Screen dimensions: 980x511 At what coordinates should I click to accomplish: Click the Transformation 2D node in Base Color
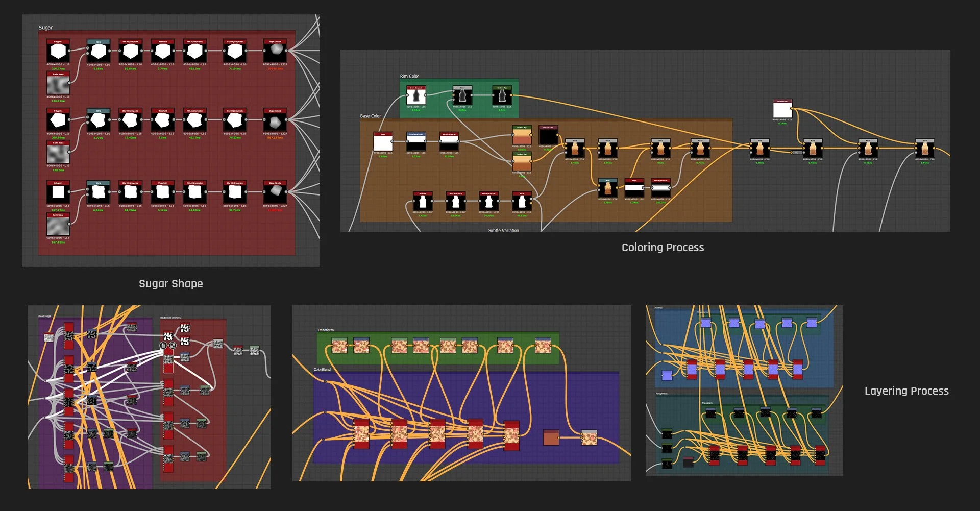pyautogui.click(x=416, y=142)
